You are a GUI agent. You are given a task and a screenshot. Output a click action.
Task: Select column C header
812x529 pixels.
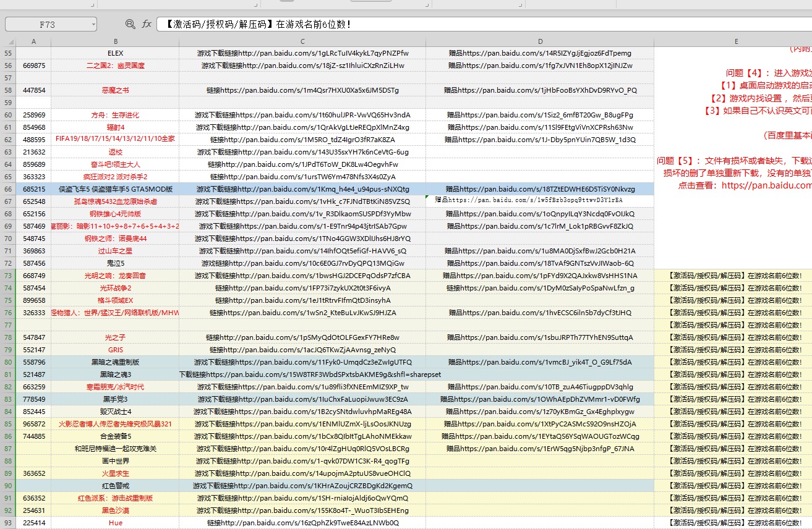pyautogui.click(x=302, y=41)
